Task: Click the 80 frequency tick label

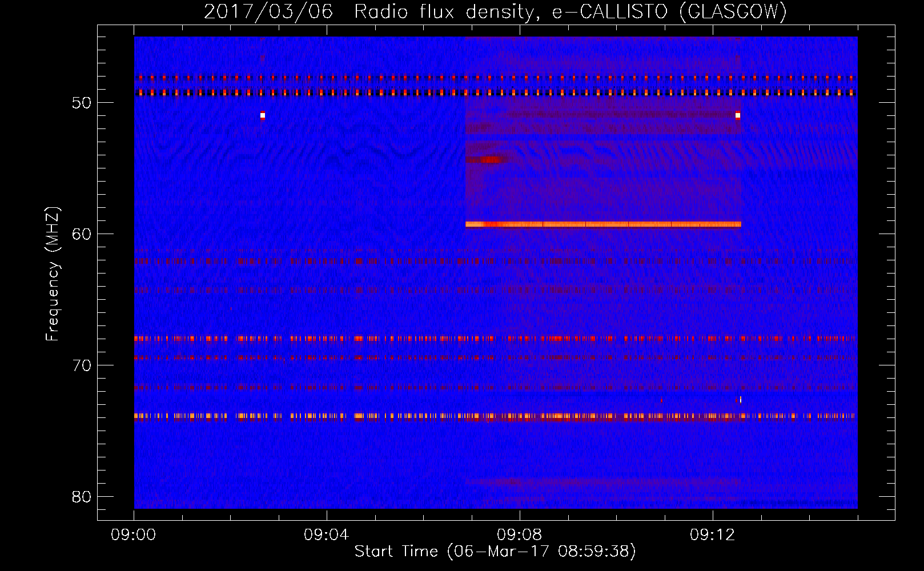Action: coord(82,497)
